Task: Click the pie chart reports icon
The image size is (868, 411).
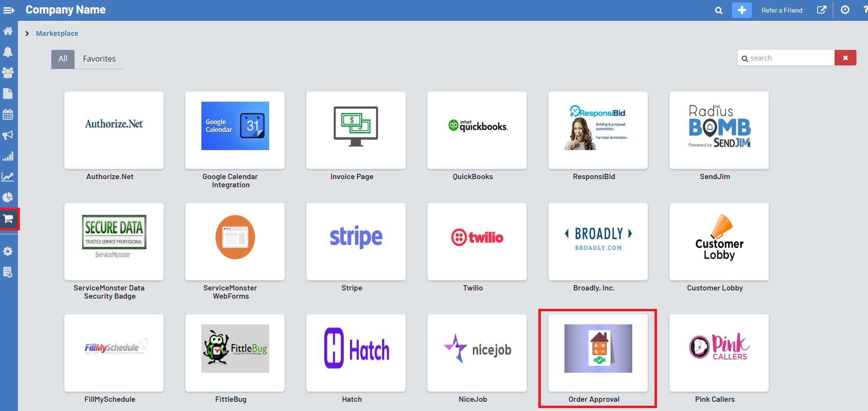Action: [8, 197]
